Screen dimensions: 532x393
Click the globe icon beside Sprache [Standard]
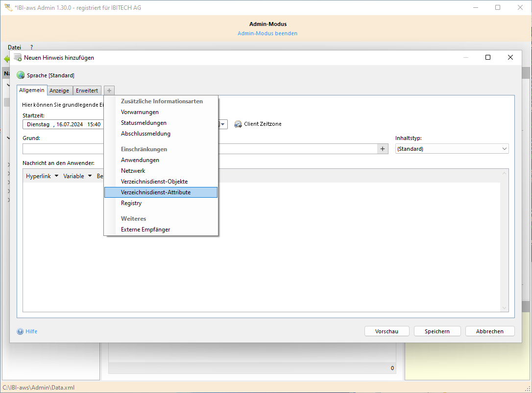coord(21,75)
